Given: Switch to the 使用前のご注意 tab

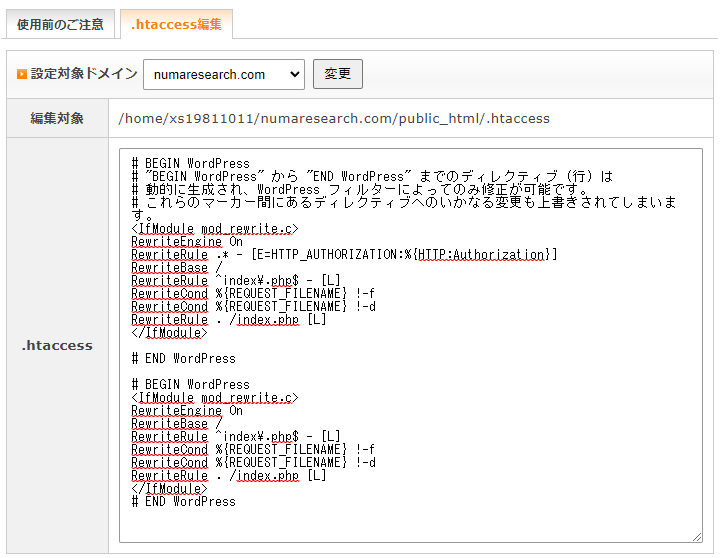Looking at the screenshot, I should (x=60, y=24).
